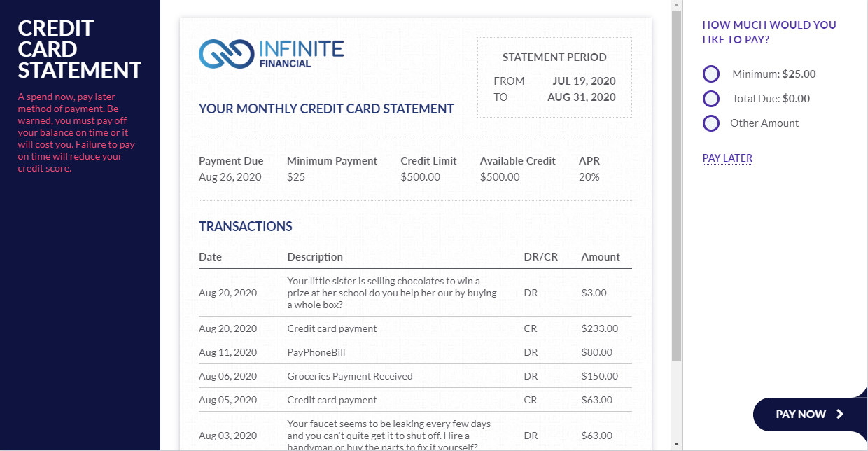Image resolution: width=868 pixels, height=451 pixels.
Task: Choose the Other Amount radio option
Action: (711, 123)
